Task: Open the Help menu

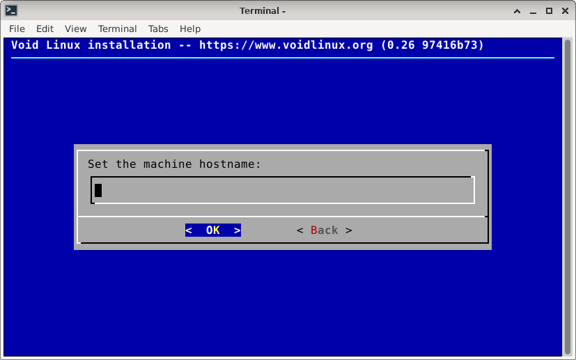Action: pos(190,29)
